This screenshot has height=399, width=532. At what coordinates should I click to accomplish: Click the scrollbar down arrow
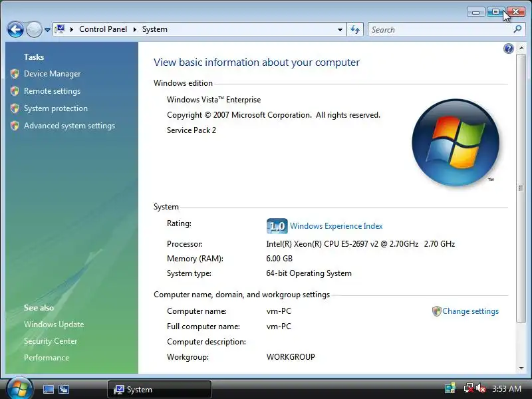pos(521,368)
